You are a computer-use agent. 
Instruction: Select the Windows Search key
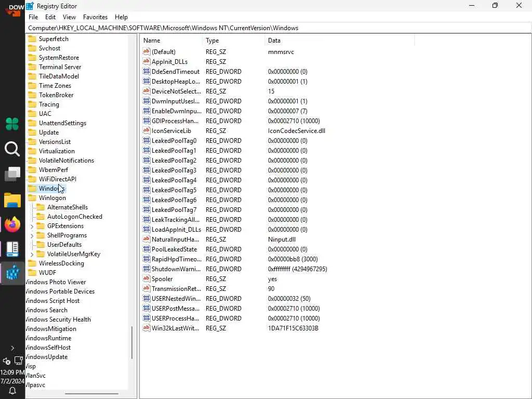pos(46,310)
